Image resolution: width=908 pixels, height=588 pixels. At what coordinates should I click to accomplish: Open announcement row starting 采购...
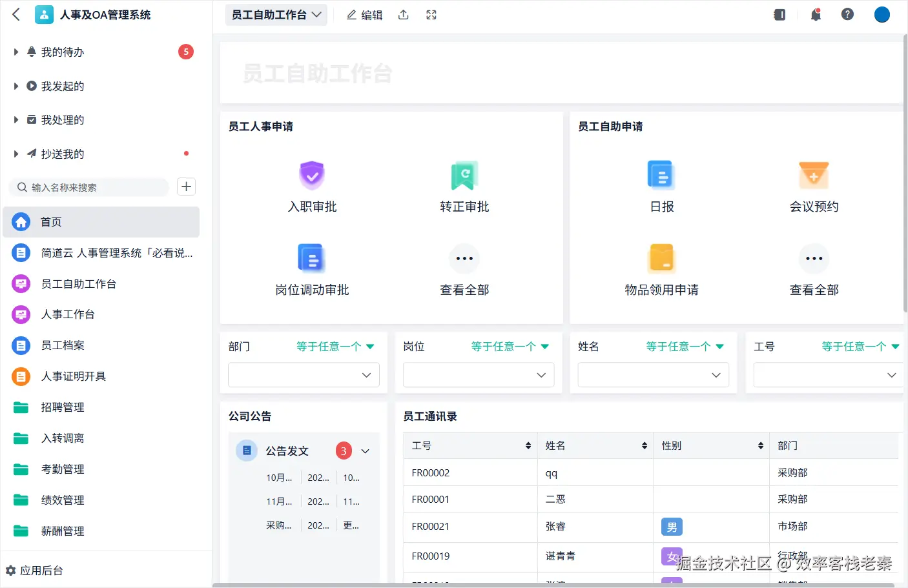click(313, 525)
